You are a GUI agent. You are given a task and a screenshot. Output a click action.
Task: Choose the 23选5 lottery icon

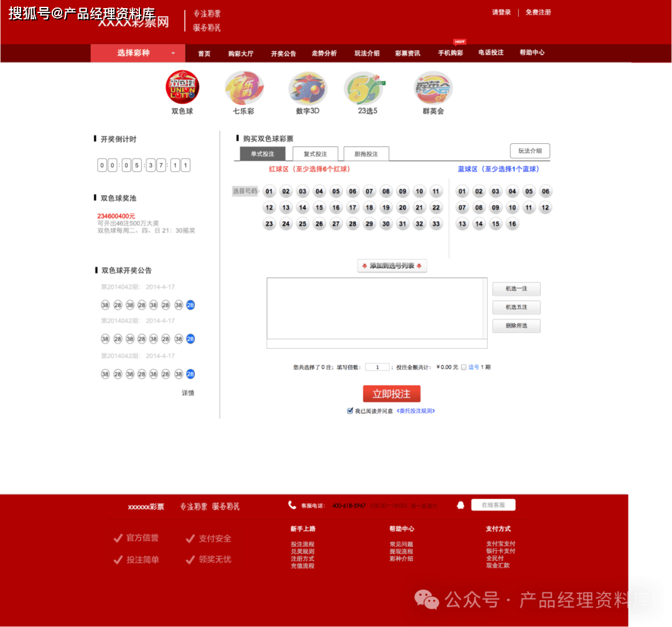[366, 89]
